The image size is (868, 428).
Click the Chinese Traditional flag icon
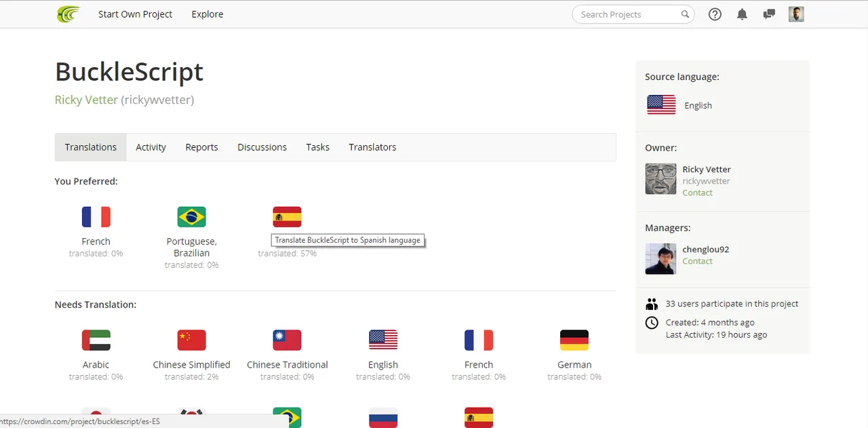click(x=287, y=340)
